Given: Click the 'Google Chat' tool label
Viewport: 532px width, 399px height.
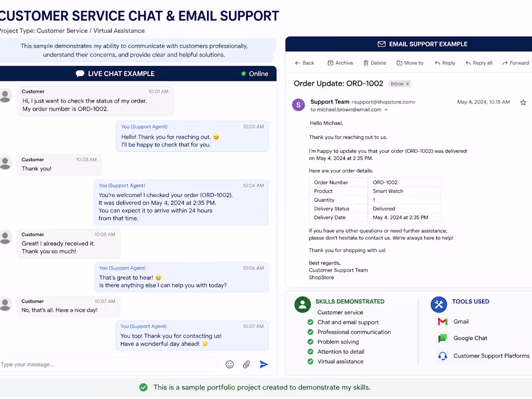Looking at the screenshot, I should 470,338.
